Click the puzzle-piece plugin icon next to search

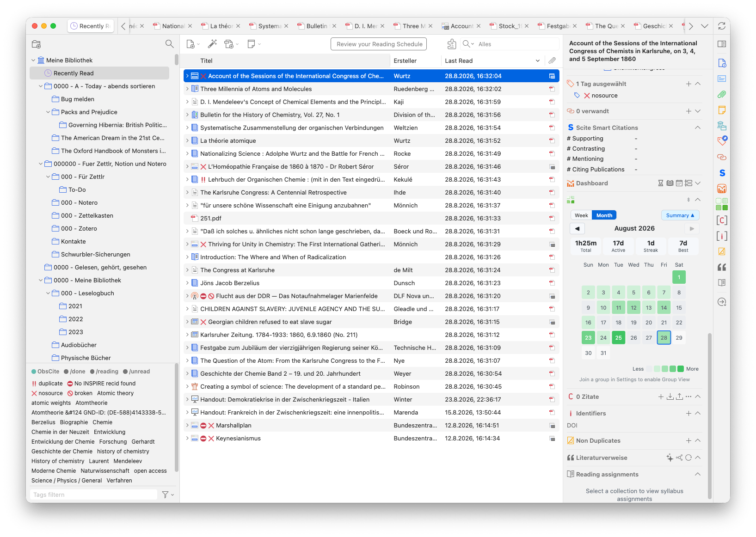point(452,44)
